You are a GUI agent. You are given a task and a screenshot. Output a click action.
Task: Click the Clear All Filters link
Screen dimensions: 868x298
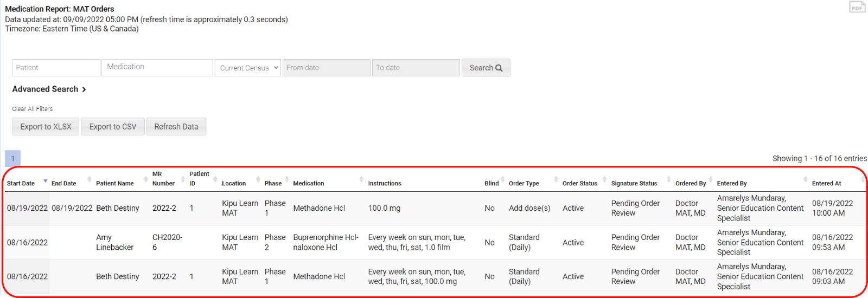pyautogui.click(x=33, y=109)
